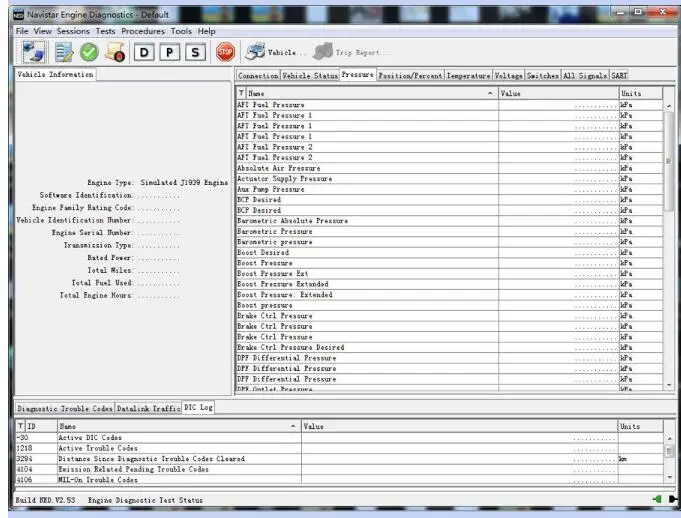The height and width of the screenshot is (518, 681).
Task: Switch to the Connection tab
Action: [x=258, y=76]
